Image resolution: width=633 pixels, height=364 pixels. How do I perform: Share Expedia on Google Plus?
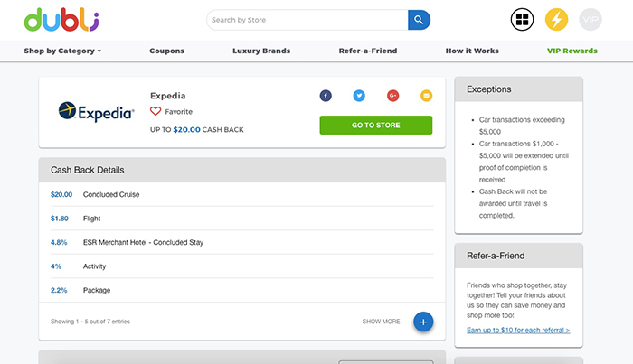coord(392,96)
